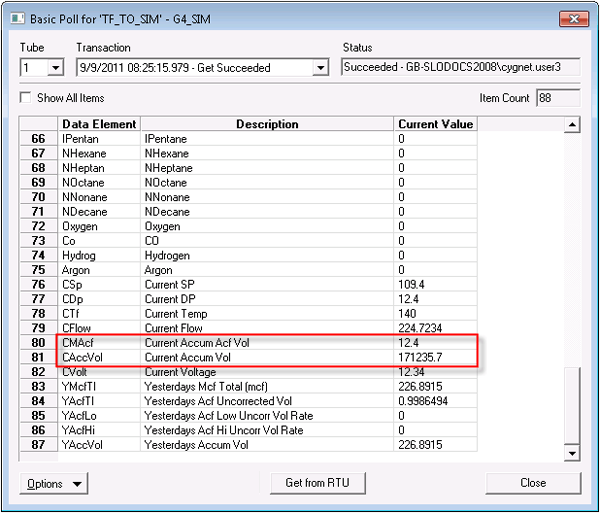Select the Co data element cell

pos(99,241)
